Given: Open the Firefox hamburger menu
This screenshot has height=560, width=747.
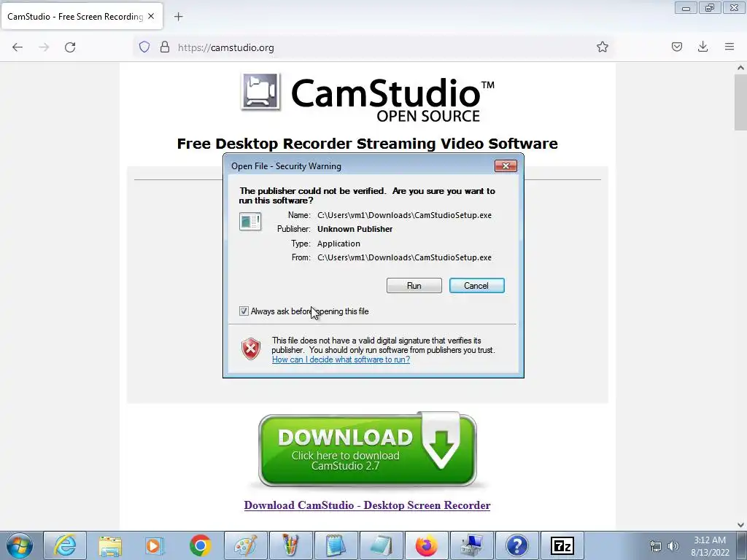Looking at the screenshot, I should [729, 47].
